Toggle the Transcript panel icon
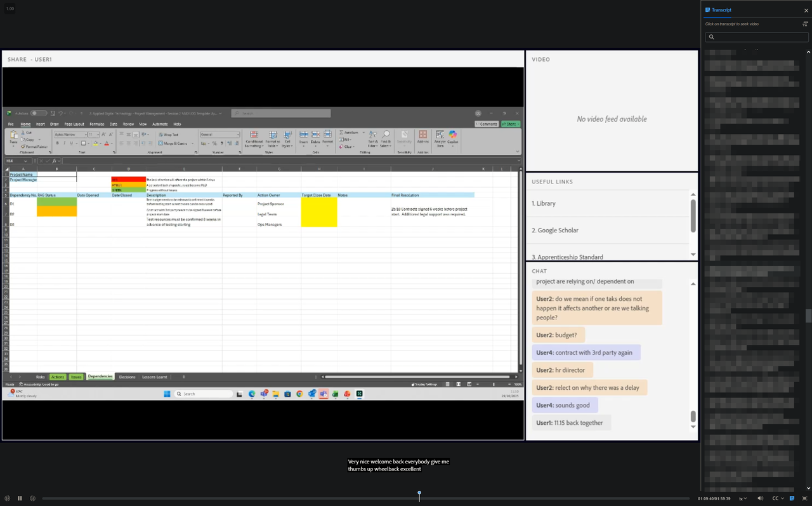Viewport: 812px width, 506px height. point(792,498)
